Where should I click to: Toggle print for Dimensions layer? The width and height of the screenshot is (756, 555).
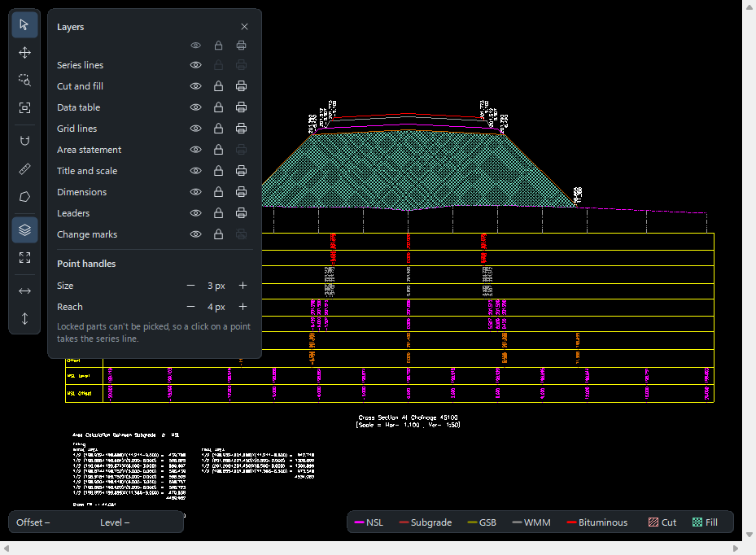click(241, 192)
